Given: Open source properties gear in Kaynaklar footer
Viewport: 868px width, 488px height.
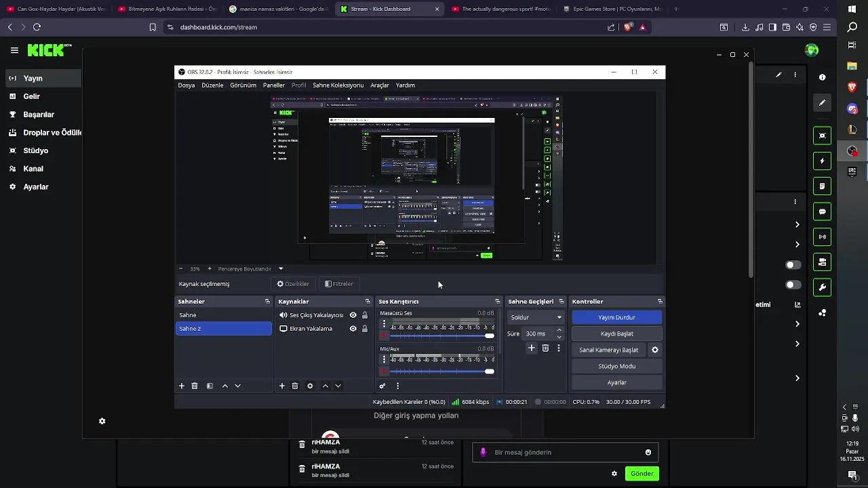Looking at the screenshot, I should pyautogui.click(x=310, y=386).
